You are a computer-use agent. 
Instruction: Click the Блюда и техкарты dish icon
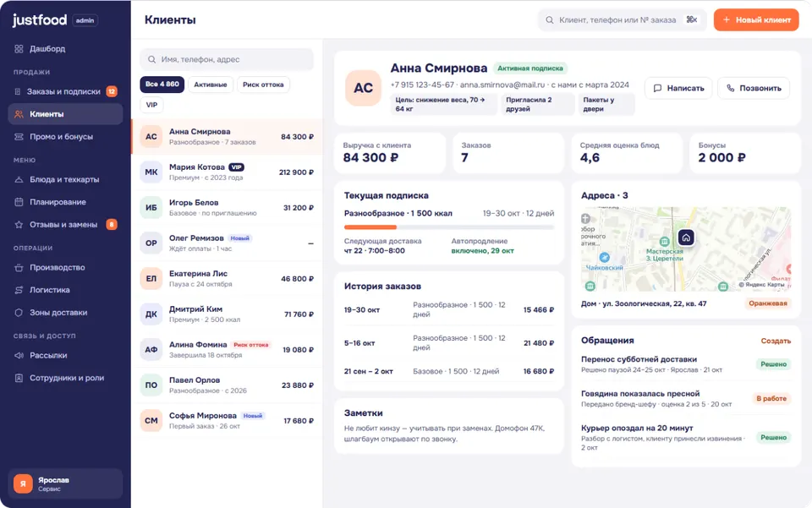[x=19, y=179]
